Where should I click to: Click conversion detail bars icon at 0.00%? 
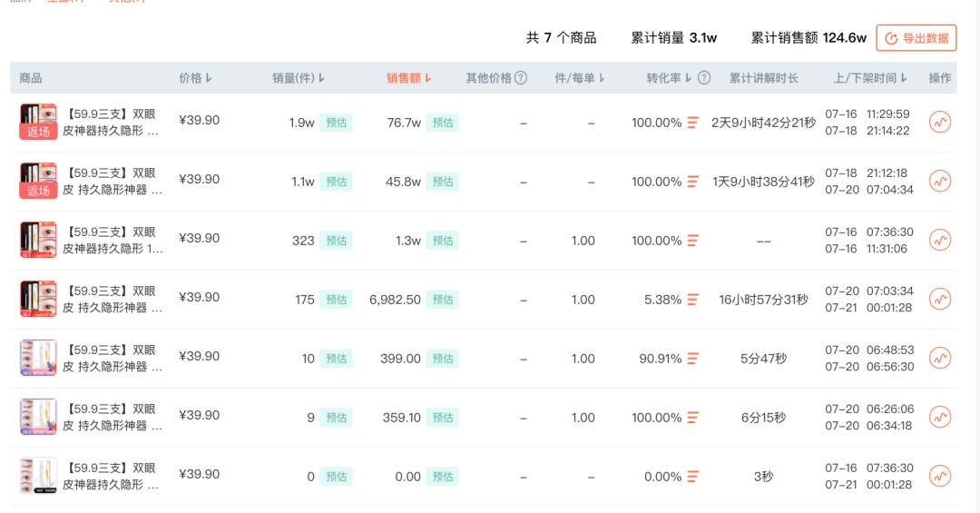coord(692,477)
